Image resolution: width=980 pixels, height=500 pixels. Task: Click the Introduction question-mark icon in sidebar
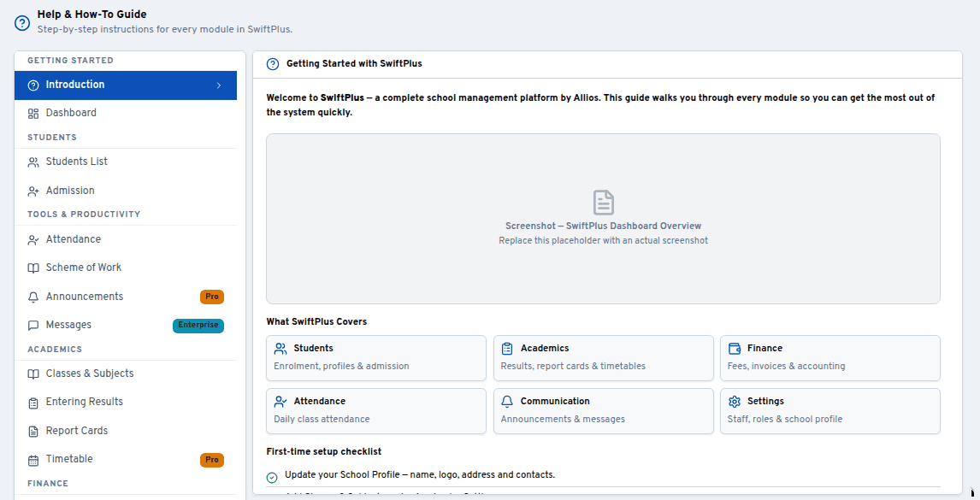pyautogui.click(x=33, y=85)
